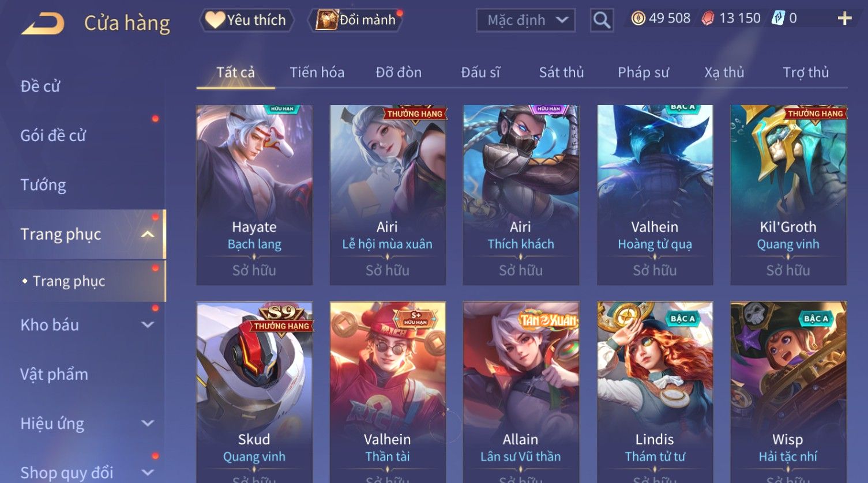Open Yêu thích heart favorites
This screenshot has width=868, height=483.
(x=246, y=20)
